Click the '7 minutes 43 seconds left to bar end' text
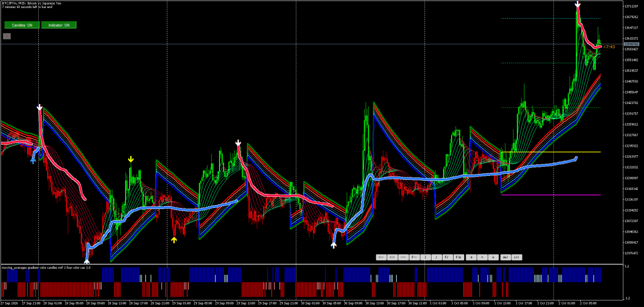Viewport: 644px width, 307px height. pos(27,7)
